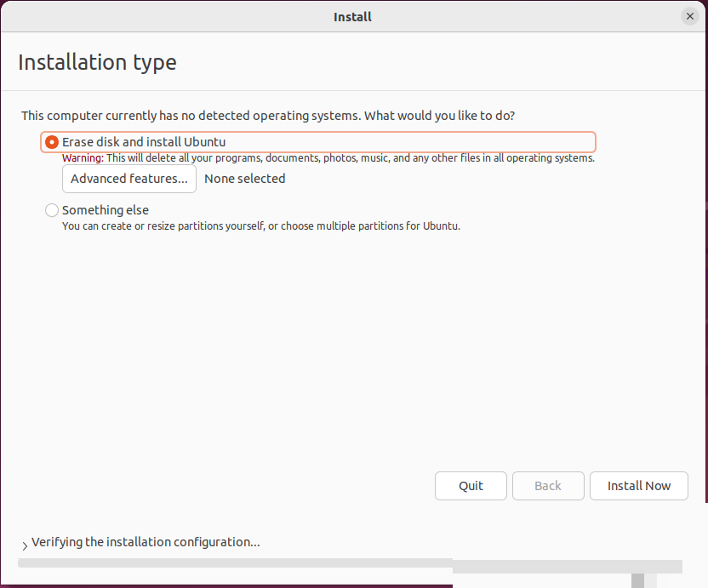The image size is (708, 588).
Task: Click the red Warning label text
Action: [x=83, y=158]
